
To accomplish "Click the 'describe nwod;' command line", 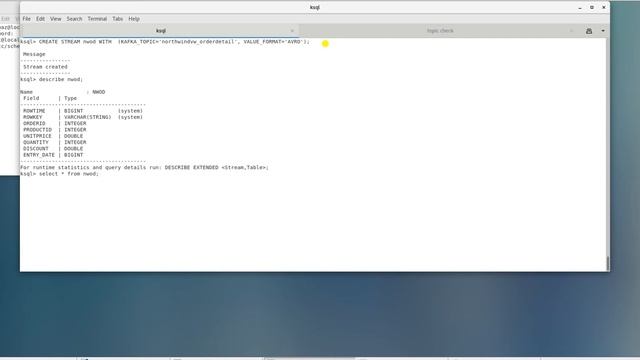I will (51, 79).
